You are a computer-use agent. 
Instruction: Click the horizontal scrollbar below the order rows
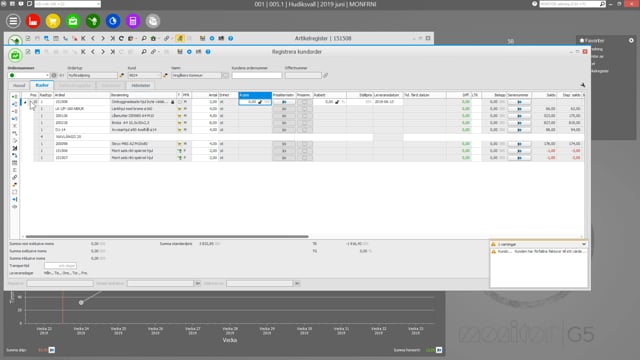coord(167,236)
